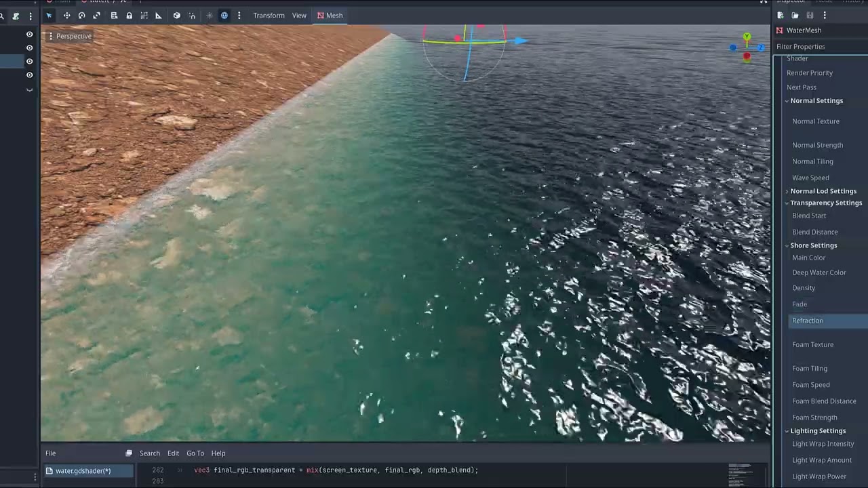Screen dimensions: 868x488
Task: Click the Normal Texture property label
Action: [816, 121]
